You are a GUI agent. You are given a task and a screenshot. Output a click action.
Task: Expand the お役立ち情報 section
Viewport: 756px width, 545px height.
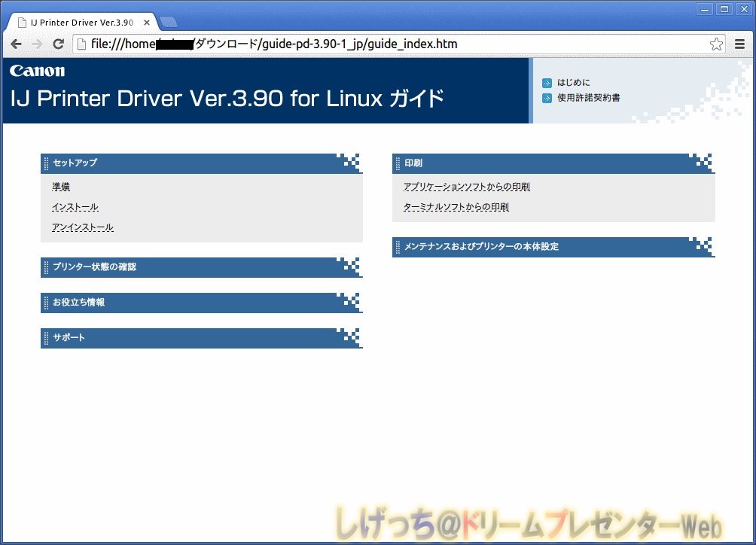202,303
